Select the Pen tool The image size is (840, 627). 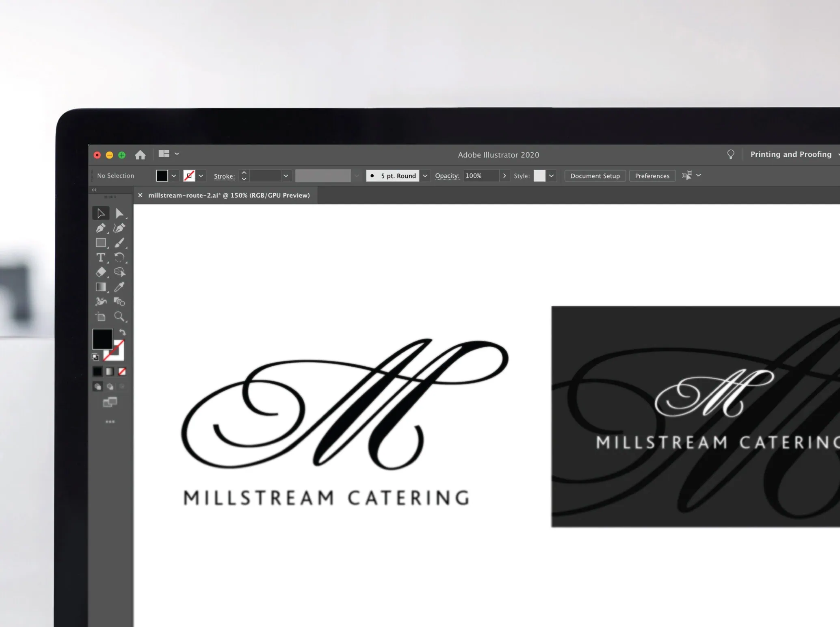tap(100, 227)
